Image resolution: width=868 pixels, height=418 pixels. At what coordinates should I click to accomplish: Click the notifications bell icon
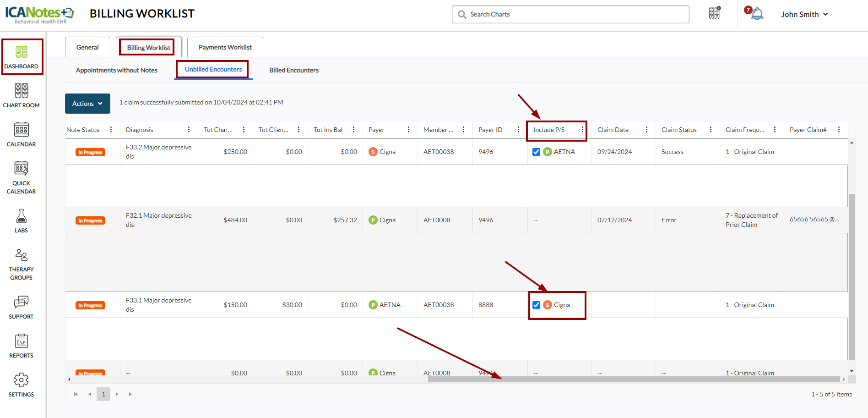[757, 14]
